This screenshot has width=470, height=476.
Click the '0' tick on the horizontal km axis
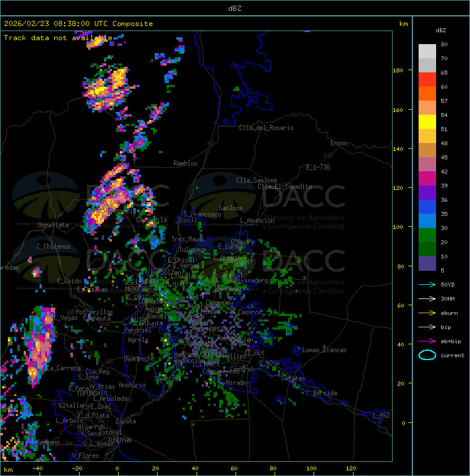[x=117, y=469]
